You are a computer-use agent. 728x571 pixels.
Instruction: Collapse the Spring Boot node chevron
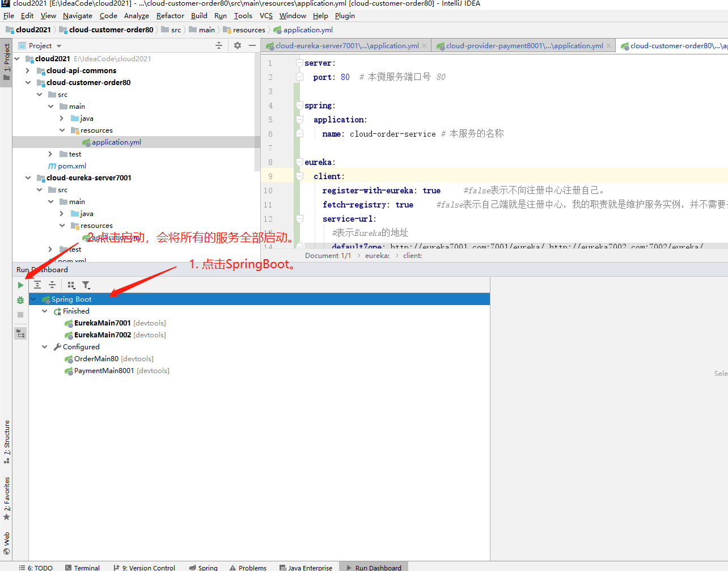pyautogui.click(x=33, y=299)
